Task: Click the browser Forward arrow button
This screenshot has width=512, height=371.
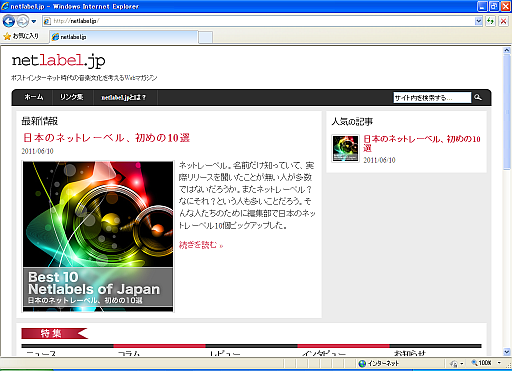Action: pos(23,22)
